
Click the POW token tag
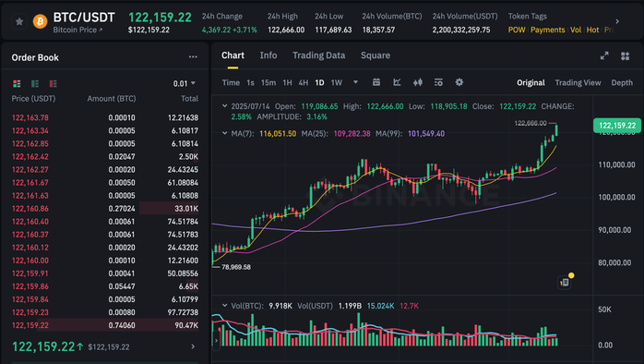click(x=517, y=30)
